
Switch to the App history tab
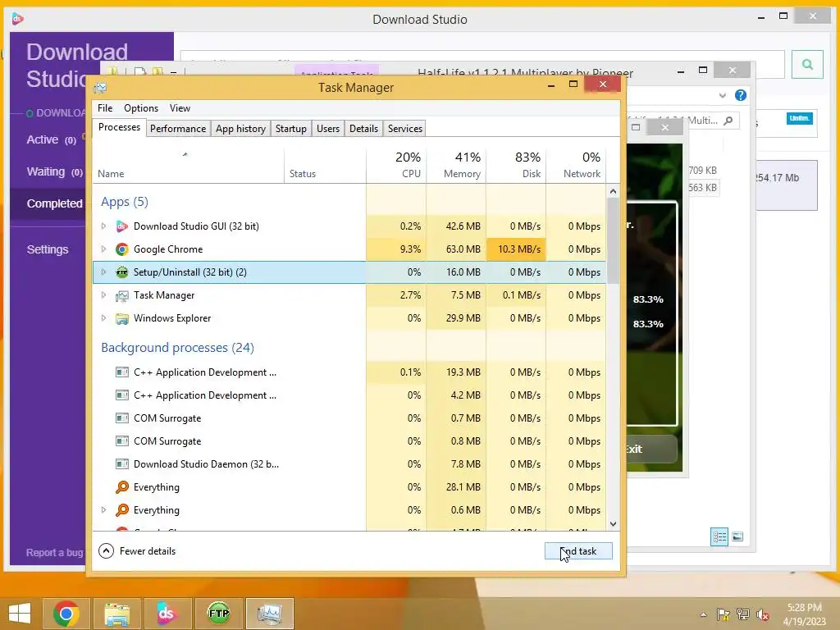tap(240, 129)
